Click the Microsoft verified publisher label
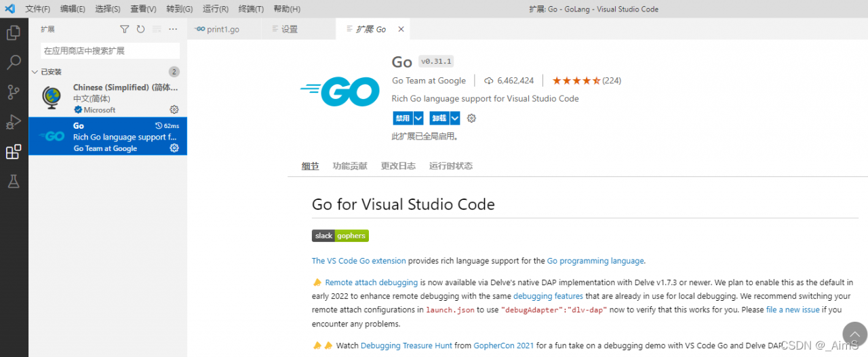Screen dimensions: 868x357 (x=95, y=110)
